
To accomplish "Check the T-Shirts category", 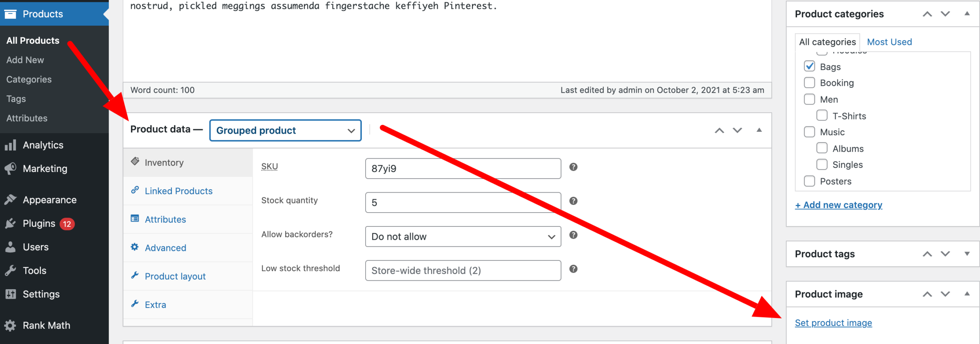I will 822,115.
